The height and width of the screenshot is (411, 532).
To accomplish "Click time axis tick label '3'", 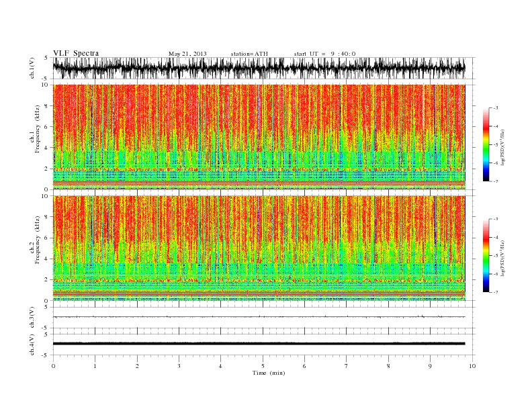I will point(179,366).
